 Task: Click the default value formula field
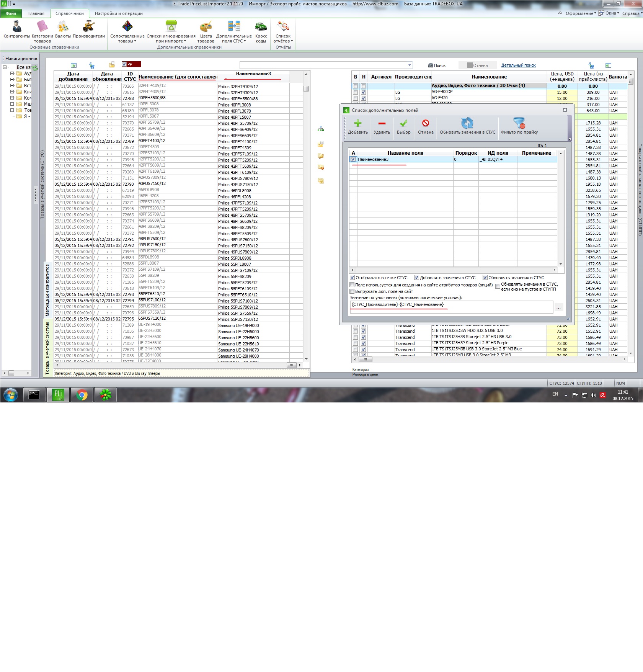(452, 307)
